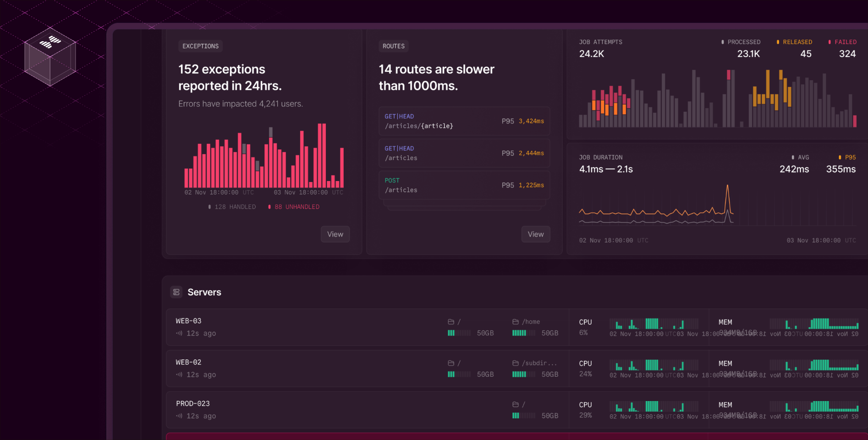868x440 pixels.
Task: Click View on the routes card
Action: pos(535,234)
